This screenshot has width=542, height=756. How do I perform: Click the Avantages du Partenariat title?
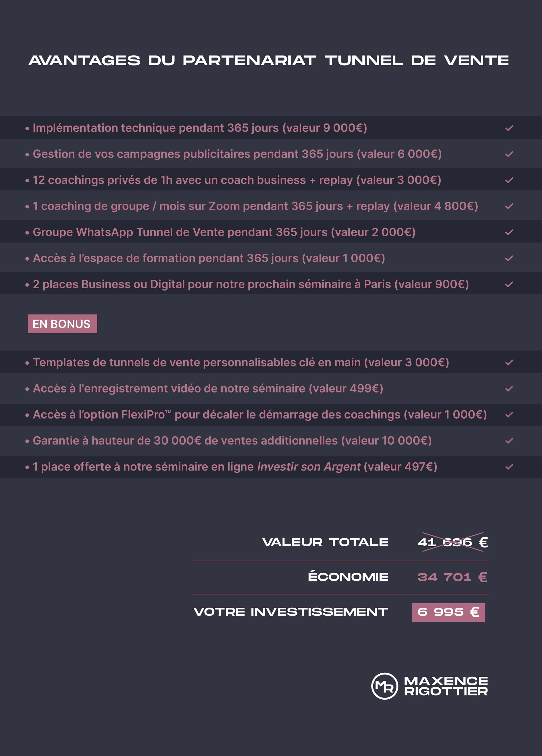coord(269,61)
